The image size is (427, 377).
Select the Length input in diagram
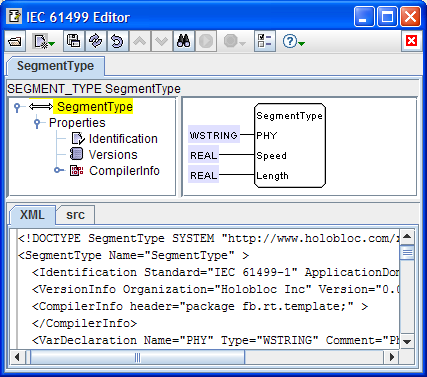[272, 175]
